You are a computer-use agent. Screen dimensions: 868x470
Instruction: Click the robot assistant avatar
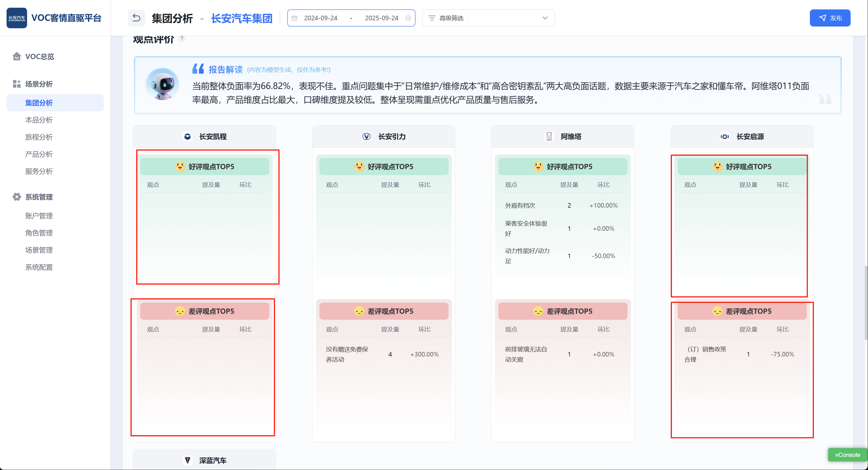(x=162, y=84)
